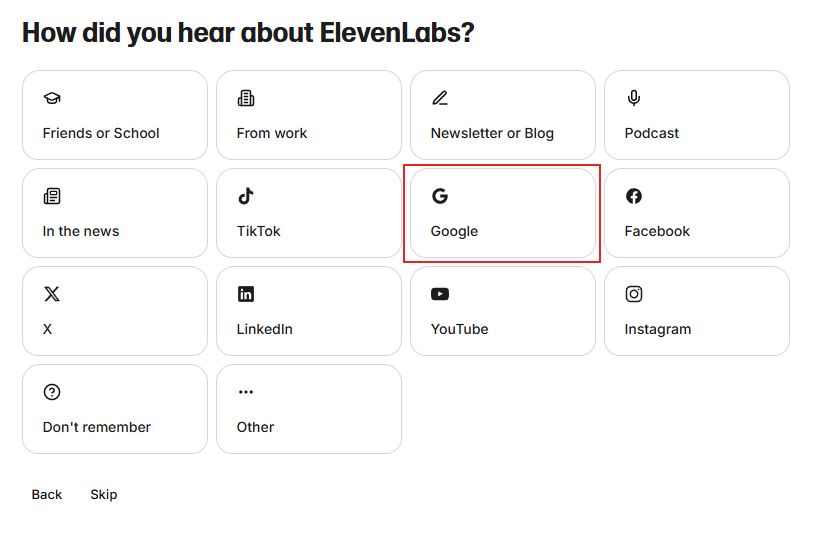
Task: Click the graduation cap icon
Action: click(x=52, y=98)
